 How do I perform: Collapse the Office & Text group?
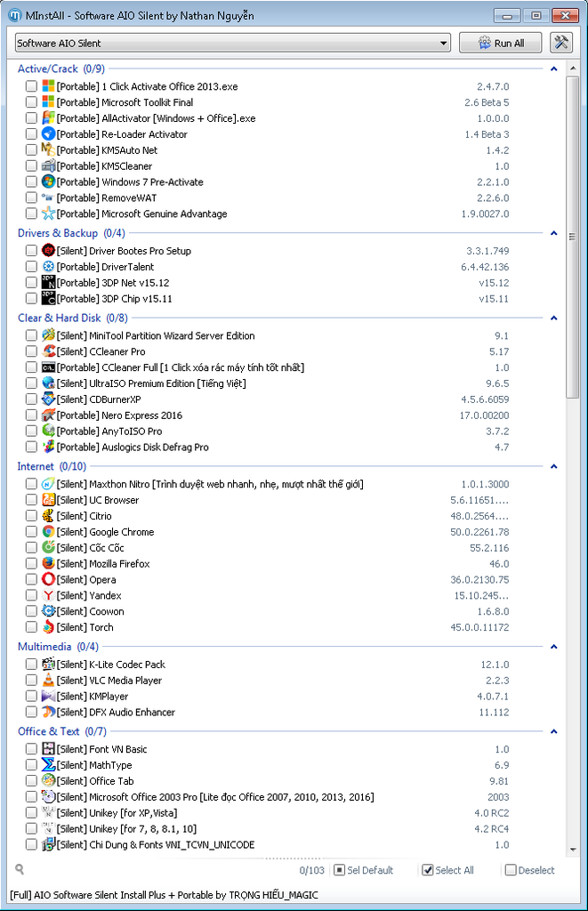553,731
